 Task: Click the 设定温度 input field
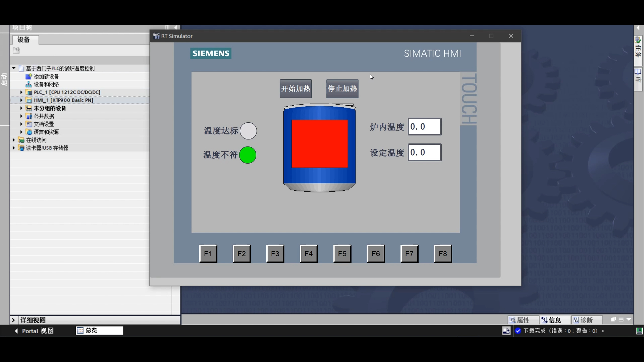point(424,153)
